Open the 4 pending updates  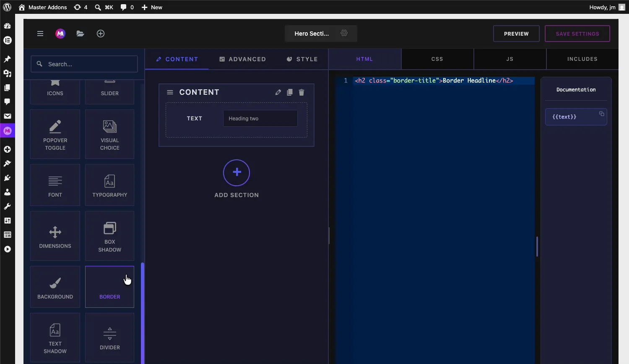pyautogui.click(x=81, y=7)
